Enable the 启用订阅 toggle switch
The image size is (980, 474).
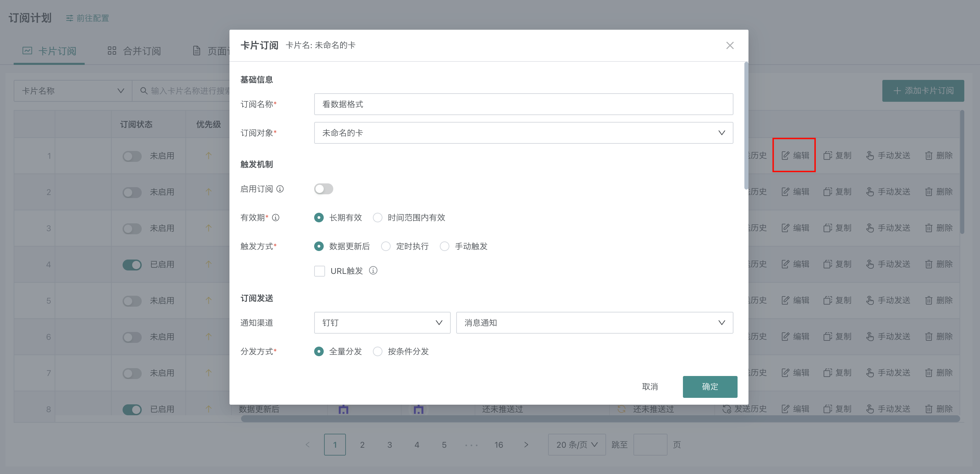click(323, 189)
